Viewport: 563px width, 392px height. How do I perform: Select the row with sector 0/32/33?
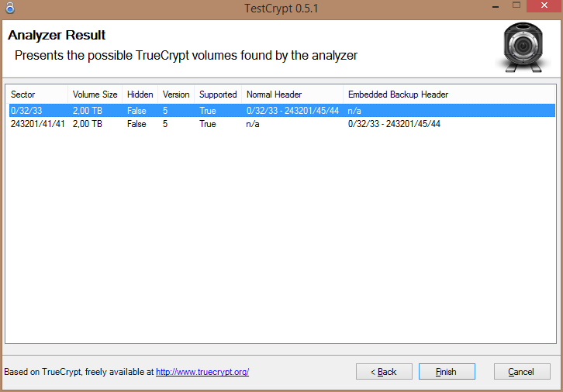(x=282, y=111)
